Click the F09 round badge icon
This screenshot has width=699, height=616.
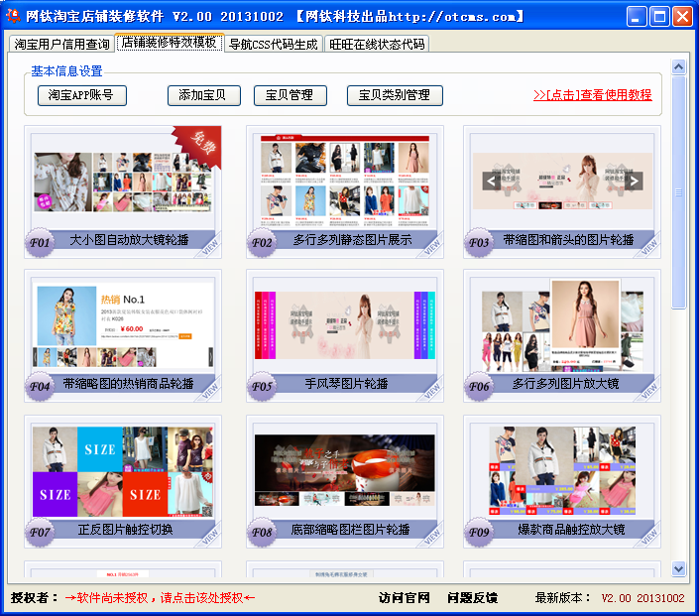tap(479, 533)
